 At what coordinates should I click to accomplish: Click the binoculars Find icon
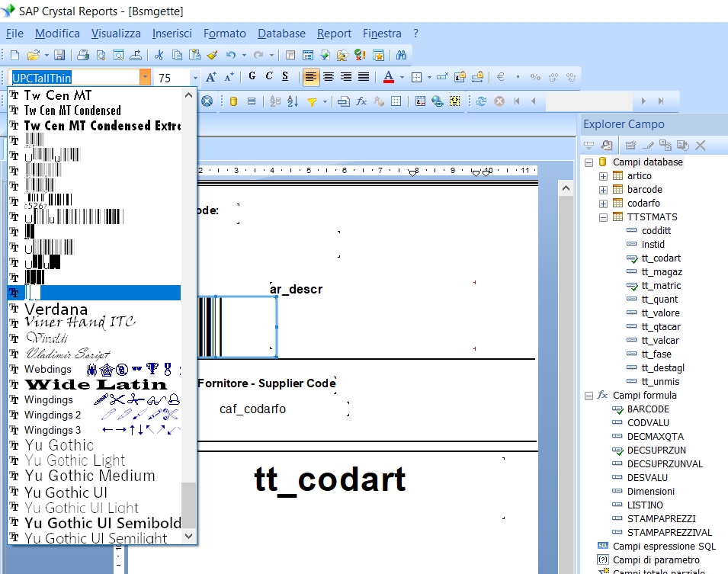(x=401, y=55)
